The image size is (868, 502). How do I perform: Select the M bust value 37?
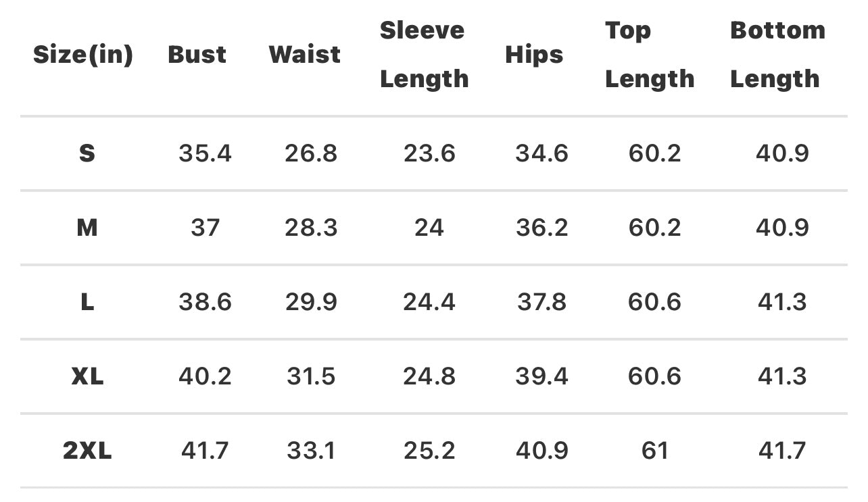[205, 228]
